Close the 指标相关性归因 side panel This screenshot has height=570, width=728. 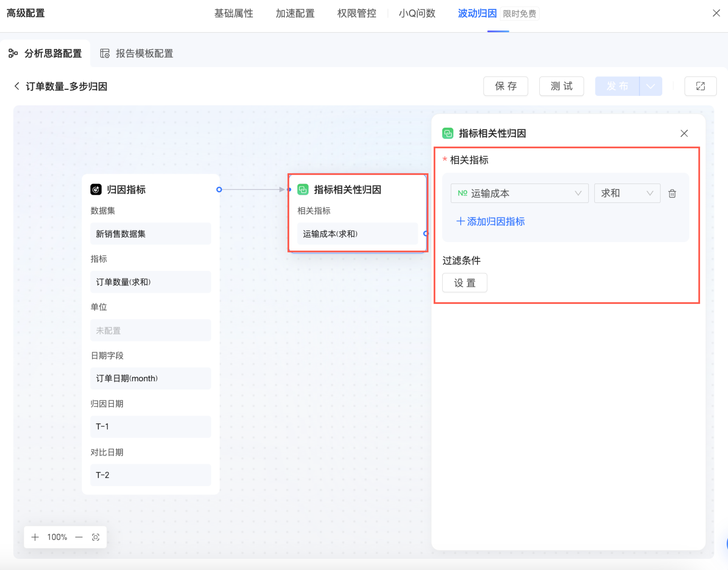[x=684, y=133]
